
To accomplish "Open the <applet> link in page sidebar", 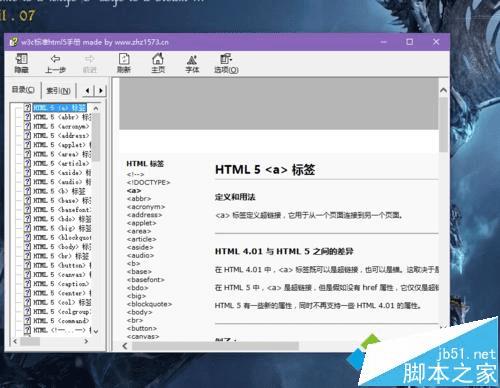I will pyautogui.click(x=141, y=223).
